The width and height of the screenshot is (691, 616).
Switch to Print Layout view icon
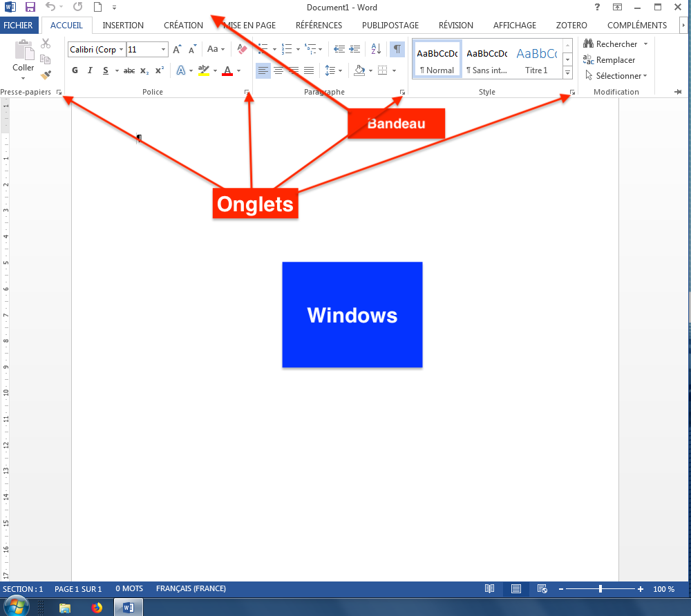click(516, 588)
